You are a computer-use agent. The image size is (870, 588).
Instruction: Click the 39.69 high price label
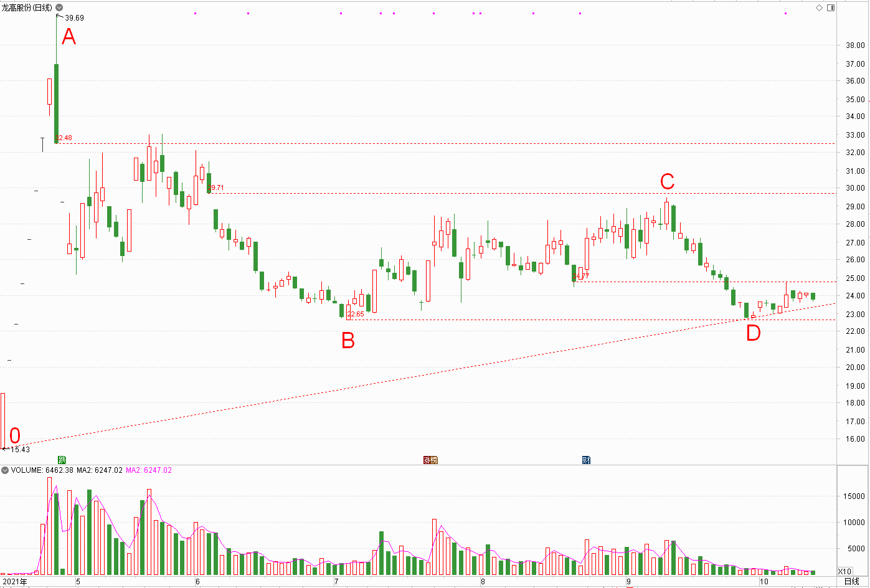click(x=74, y=18)
